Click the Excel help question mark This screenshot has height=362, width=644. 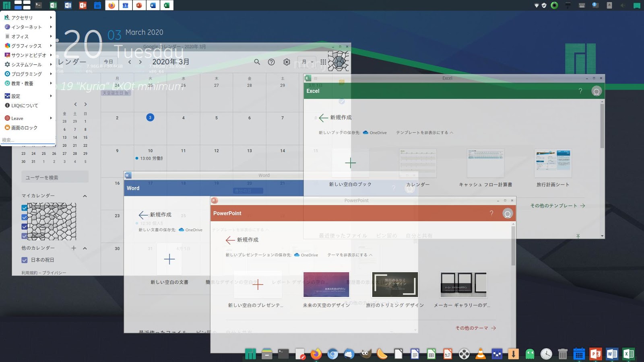[x=580, y=91]
